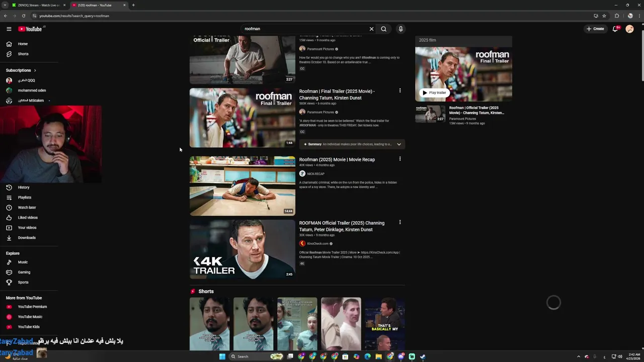Open more options for KinoCheck trailer

click(x=400, y=222)
